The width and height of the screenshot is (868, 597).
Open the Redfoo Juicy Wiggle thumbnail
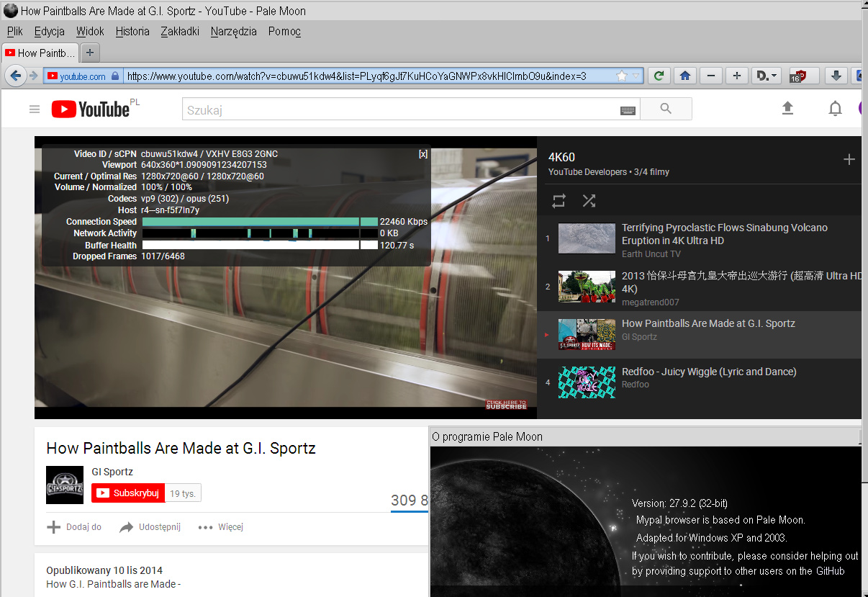click(x=587, y=382)
